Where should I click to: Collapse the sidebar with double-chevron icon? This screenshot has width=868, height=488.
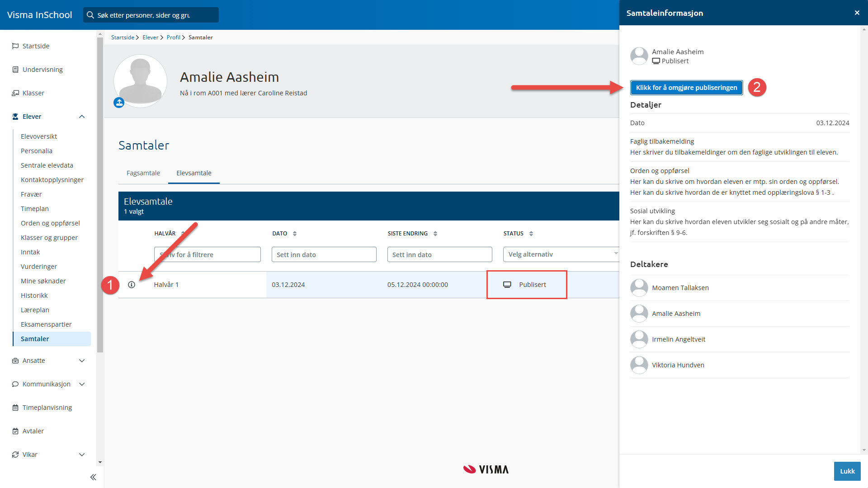pos(93,477)
